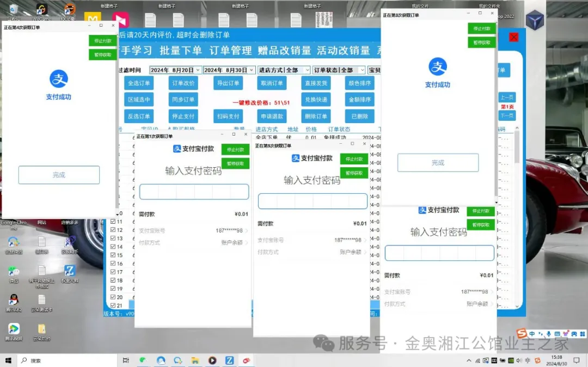Open the 腾讯QQ desktop shortcut icon
This screenshot has width=588, height=367.
point(14,299)
